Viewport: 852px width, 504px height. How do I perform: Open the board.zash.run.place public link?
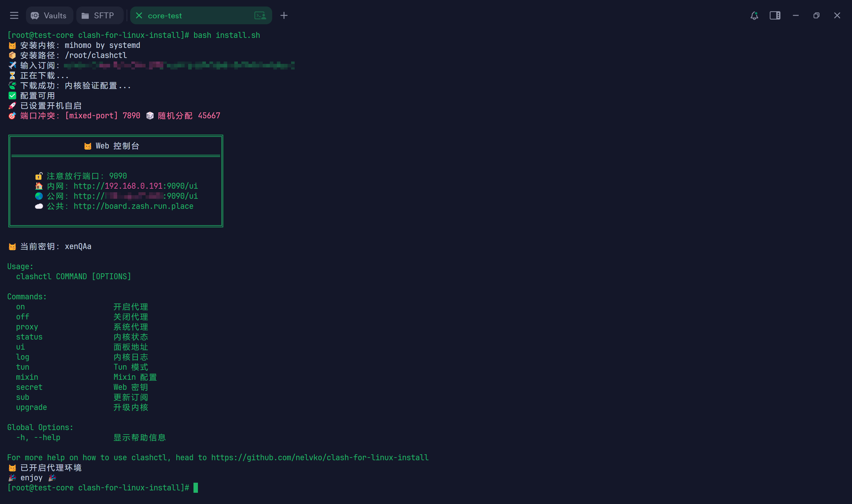133,206
